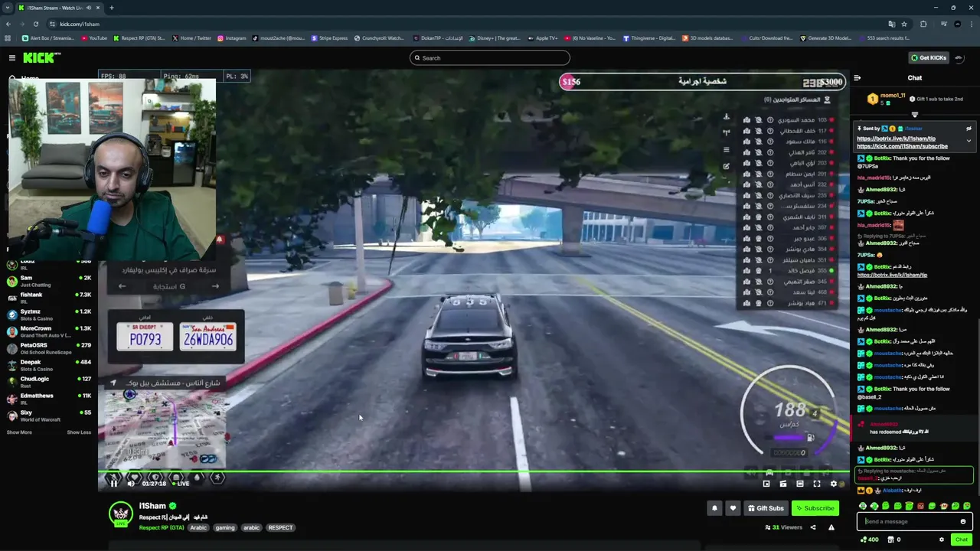Image resolution: width=980 pixels, height=551 pixels.
Task: Open the player settings gear
Action: point(834,484)
